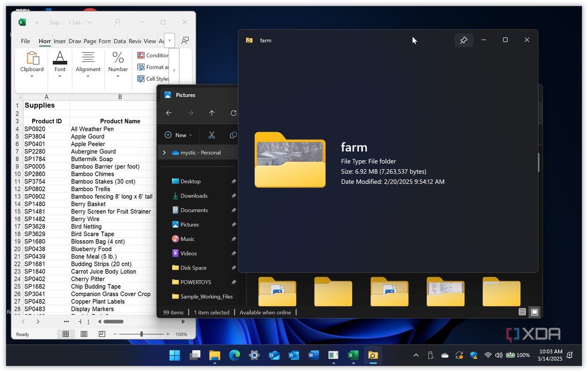Show hidden system tray icons chevron

click(x=416, y=355)
